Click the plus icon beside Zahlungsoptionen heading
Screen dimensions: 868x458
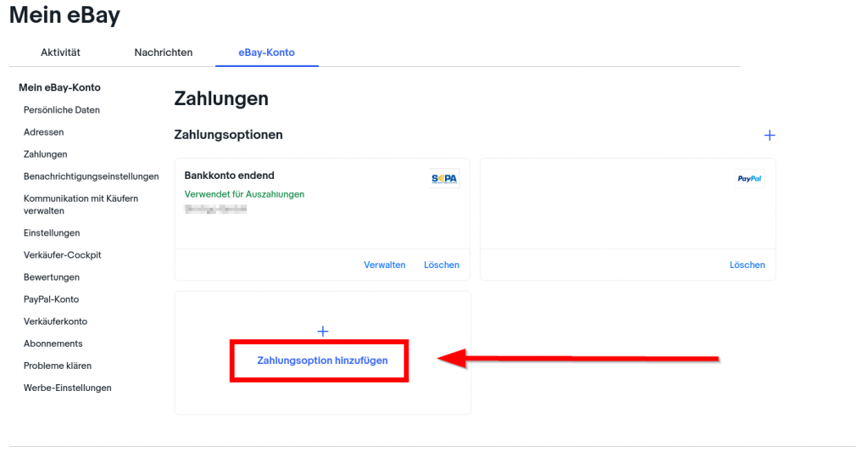769,135
